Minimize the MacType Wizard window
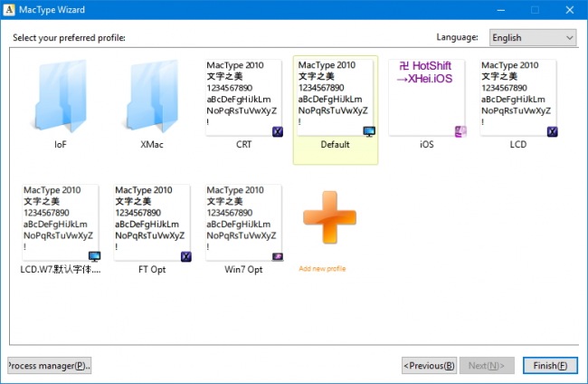588x384 pixels. pyautogui.click(x=500, y=10)
